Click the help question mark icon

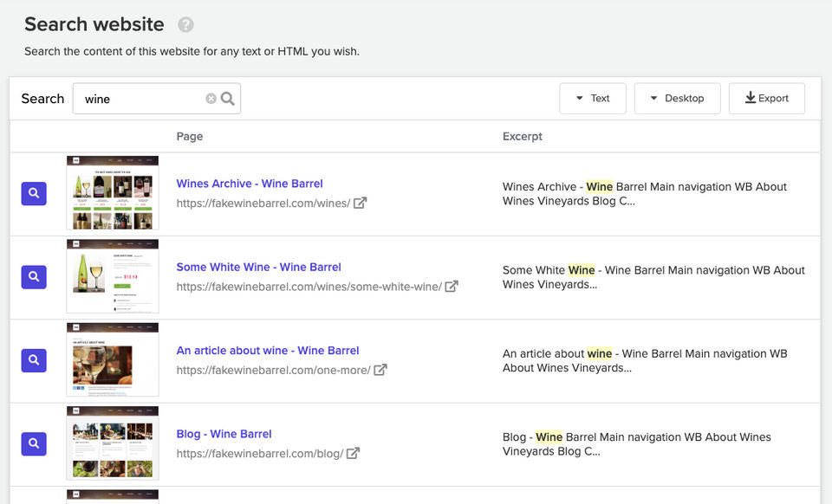(185, 24)
